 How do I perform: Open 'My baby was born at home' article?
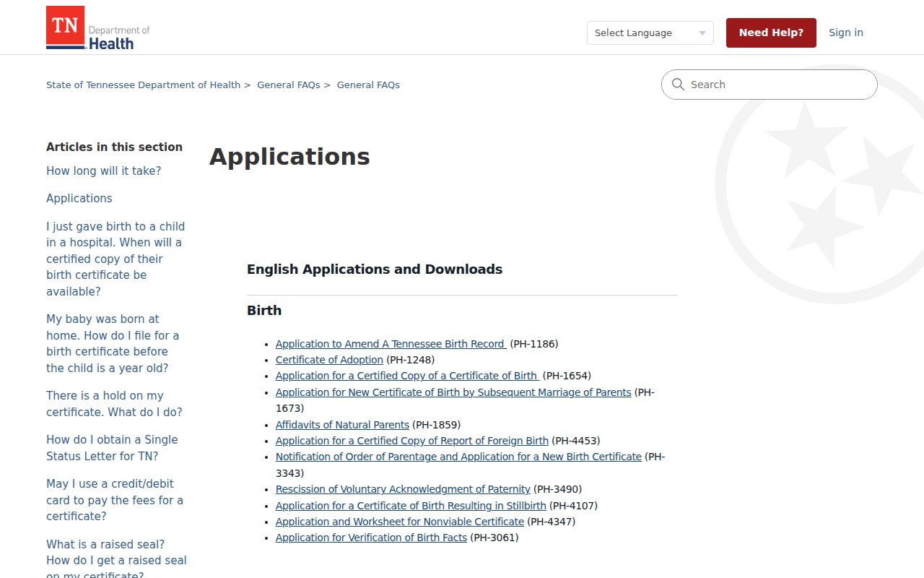pyautogui.click(x=113, y=343)
